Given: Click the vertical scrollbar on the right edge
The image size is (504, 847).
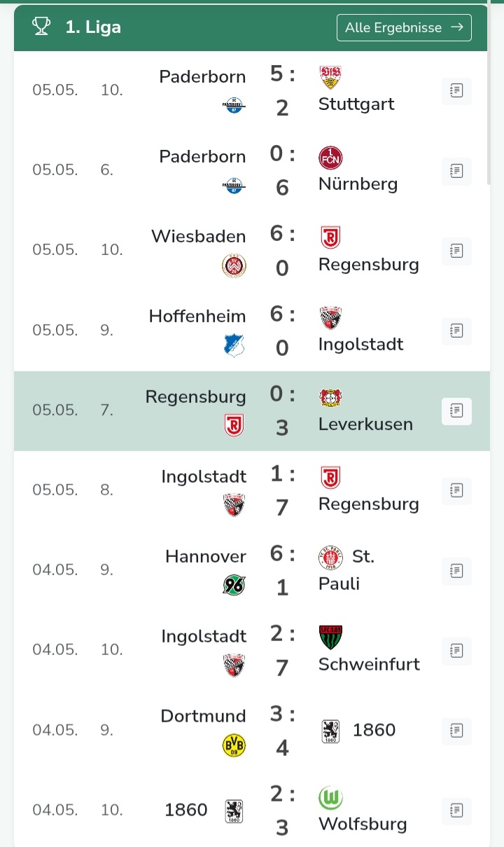Looking at the screenshot, I should [489, 95].
